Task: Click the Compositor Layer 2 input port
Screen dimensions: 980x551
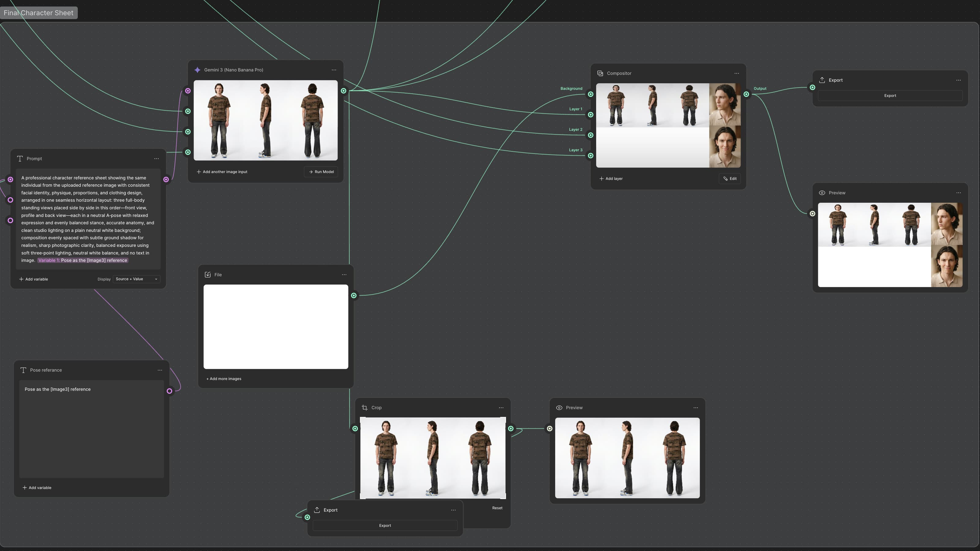Action: pos(590,135)
